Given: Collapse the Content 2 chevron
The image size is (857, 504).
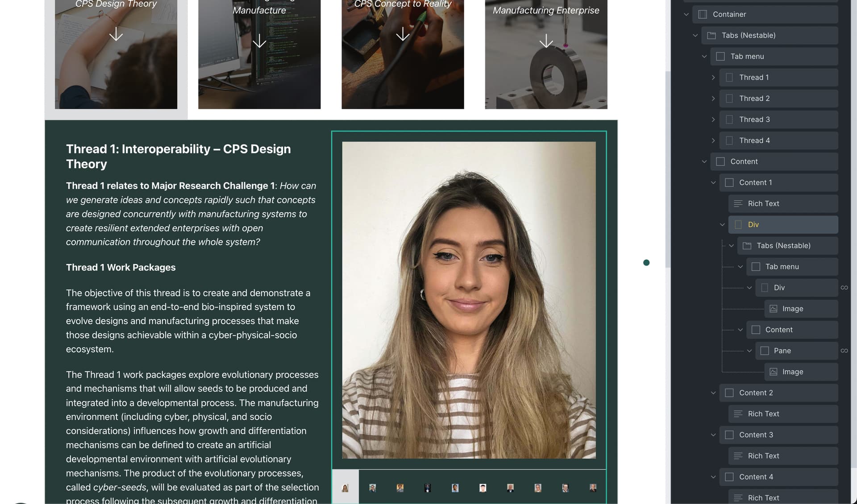Looking at the screenshot, I should tap(713, 393).
